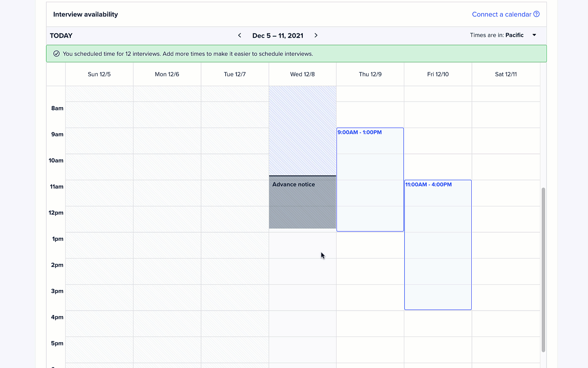Click the Sun 12/5 column header
The height and width of the screenshot is (368, 588).
tap(99, 74)
